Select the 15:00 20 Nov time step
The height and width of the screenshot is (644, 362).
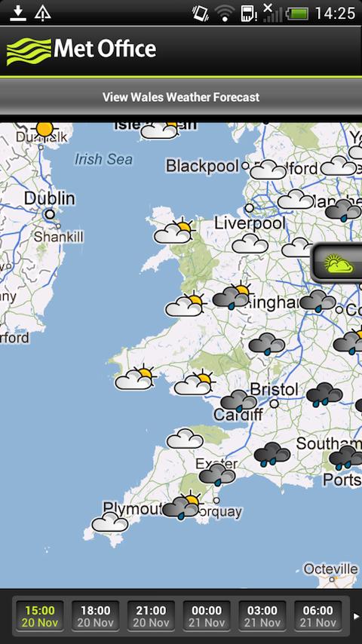pos(39,615)
